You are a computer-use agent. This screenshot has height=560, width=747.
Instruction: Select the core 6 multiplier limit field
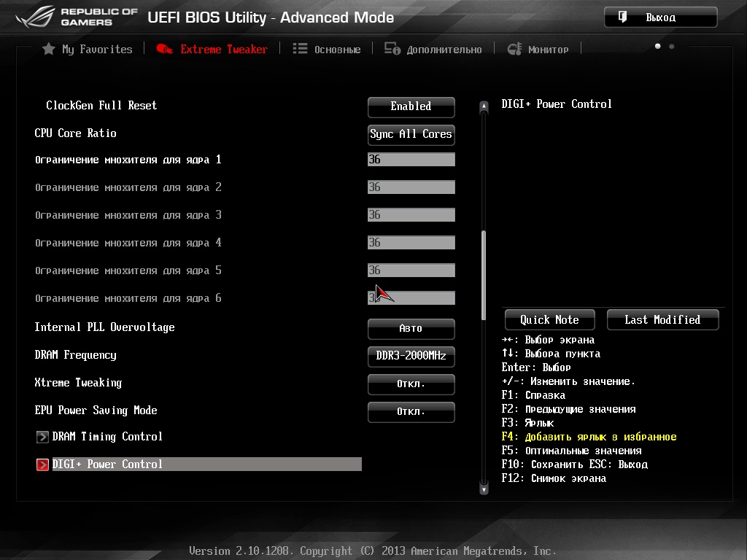pos(411,298)
